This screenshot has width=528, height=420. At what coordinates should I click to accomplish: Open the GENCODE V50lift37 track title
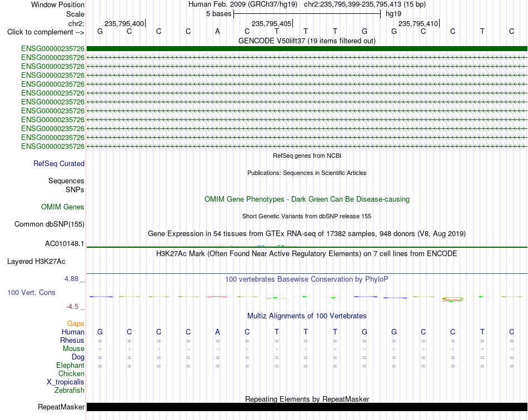307,41
